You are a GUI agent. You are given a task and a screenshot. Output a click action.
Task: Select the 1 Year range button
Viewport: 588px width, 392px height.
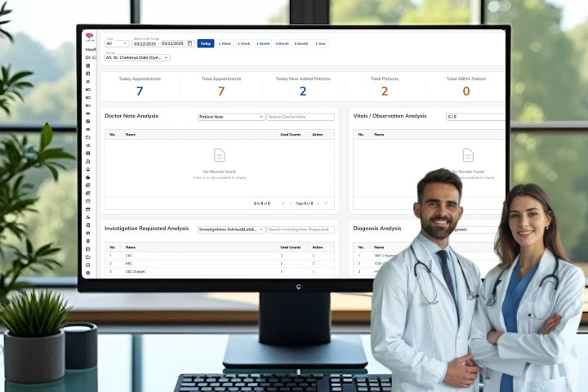(321, 43)
